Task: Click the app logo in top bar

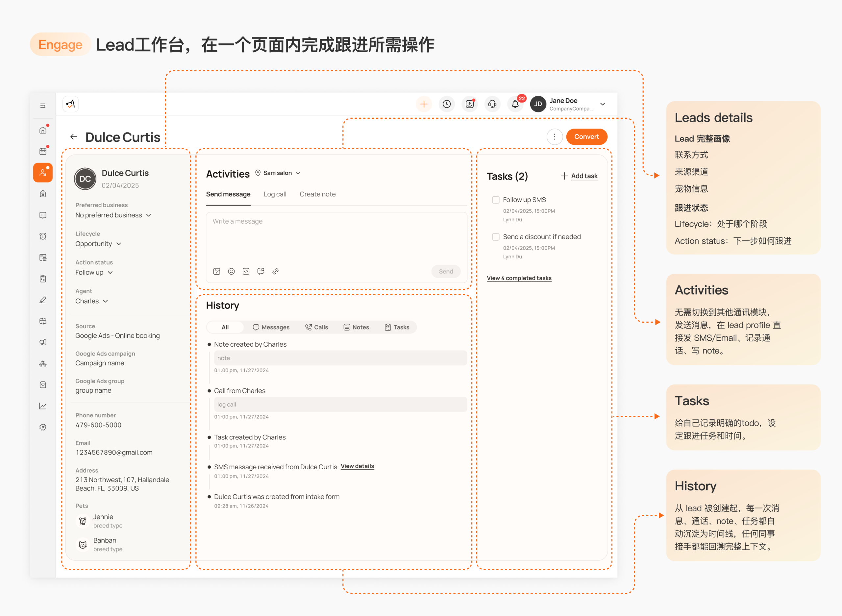Action: coord(70,104)
